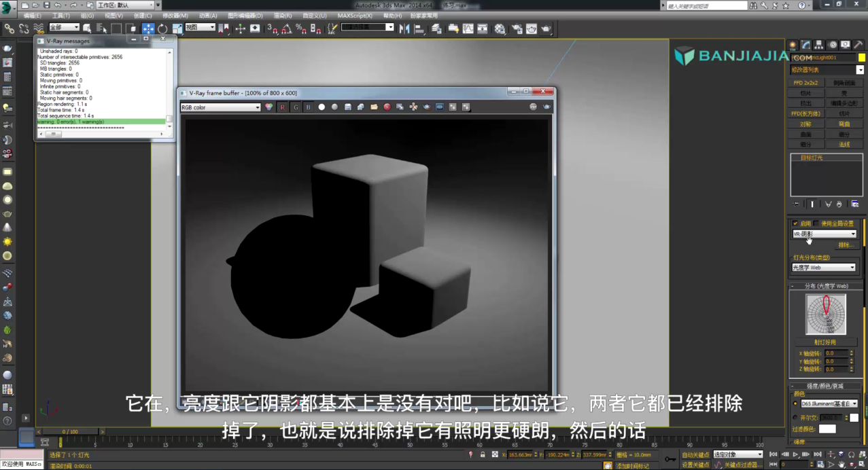Screen dimensions: 868x470
Task: Open RGB color channel dropdown
Action: tap(220, 107)
